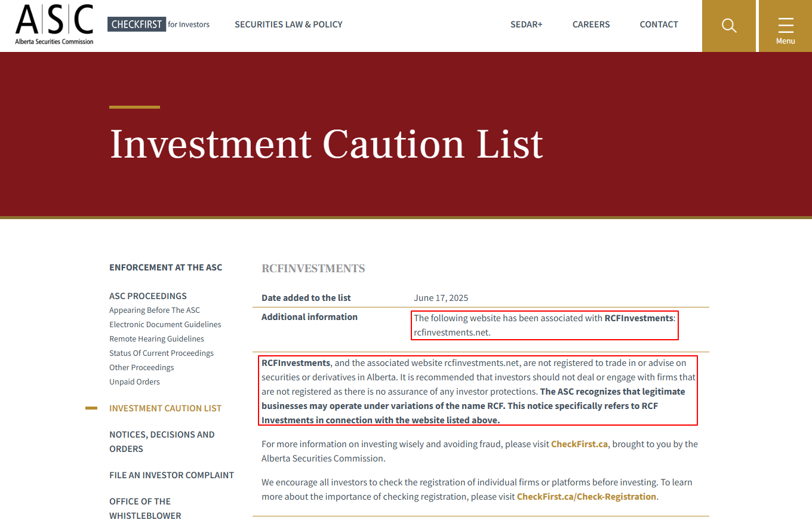Open Remote Hearing Guidelines
Image resolution: width=812 pixels, height=523 pixels.
point(156,339)
